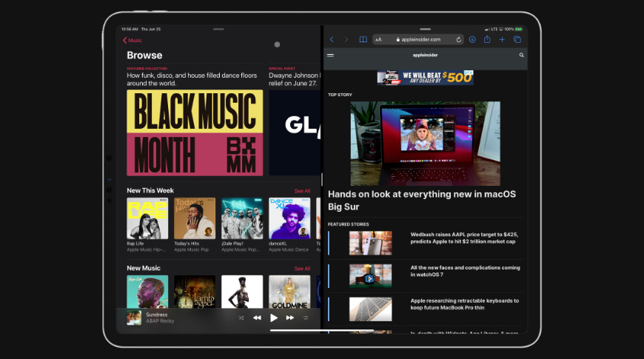Open headline Hands on look at macOS Big Sur

(x=422, y=201)
